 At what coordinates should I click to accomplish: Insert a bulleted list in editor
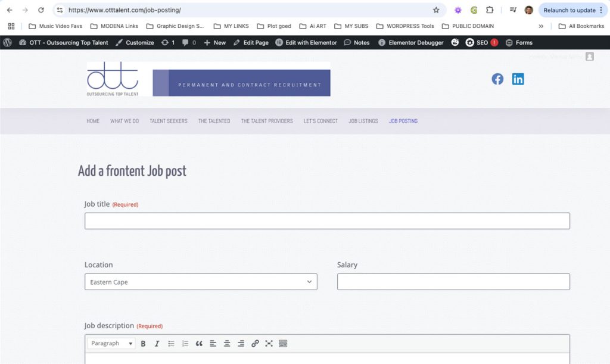pyautogui.click(x=171, y=344)
